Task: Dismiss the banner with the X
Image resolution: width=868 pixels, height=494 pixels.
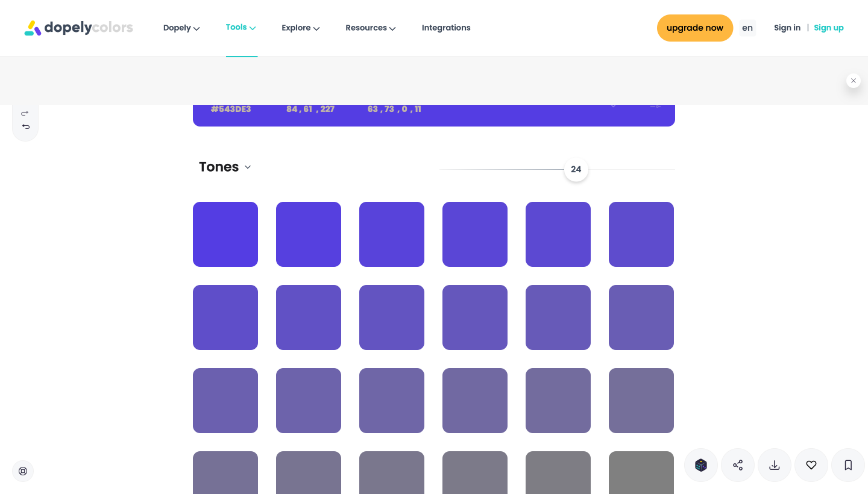Action: [x=854, y=80]
